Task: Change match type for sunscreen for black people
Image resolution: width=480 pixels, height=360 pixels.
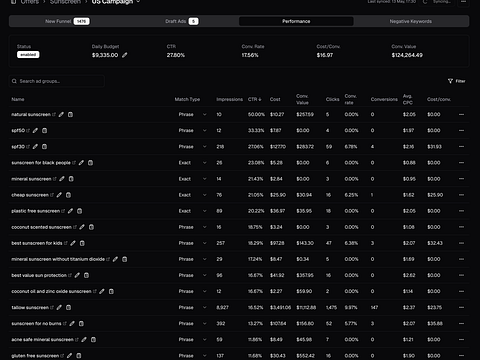Action: pyautogui.click(x=192, y=163)
